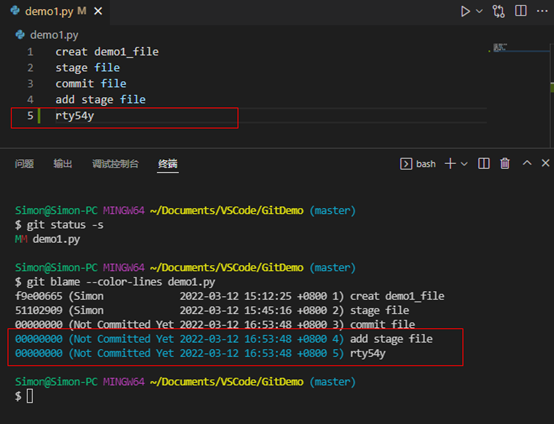Open editor more actions ellipsis menu
Screen dimensions: 554x424
[542, 11]
